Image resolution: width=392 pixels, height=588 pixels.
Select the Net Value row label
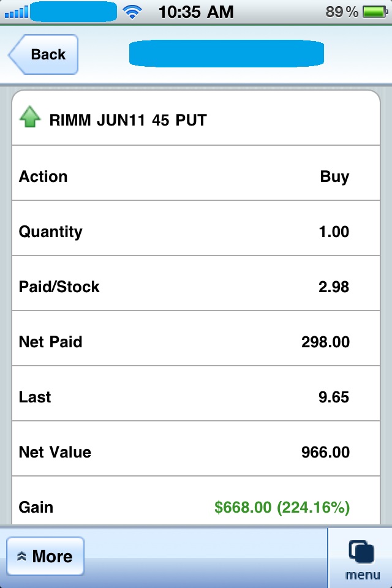click(55, 452)
